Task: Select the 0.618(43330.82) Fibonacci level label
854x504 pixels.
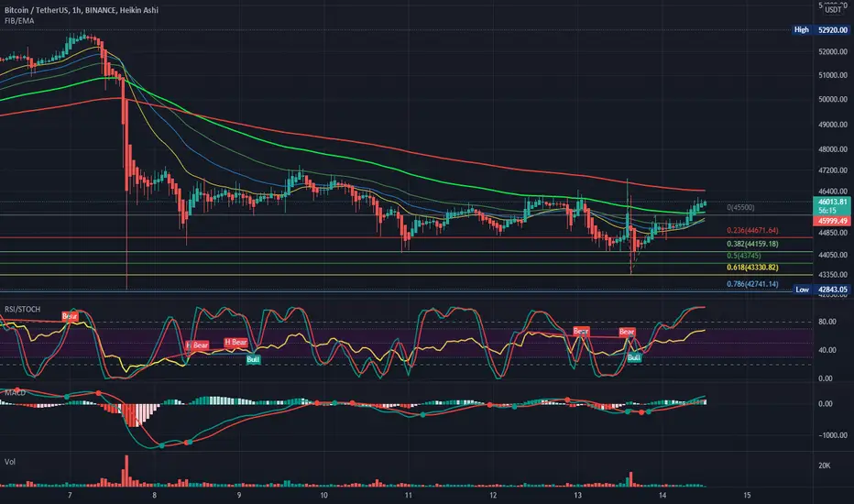Action: [752, 268]
